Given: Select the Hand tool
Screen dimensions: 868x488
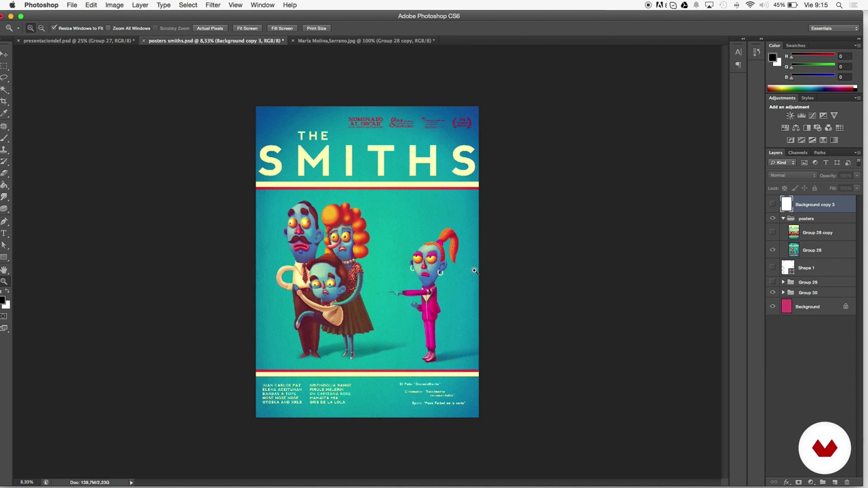Looking at the screenshot, I should [4, 270].
